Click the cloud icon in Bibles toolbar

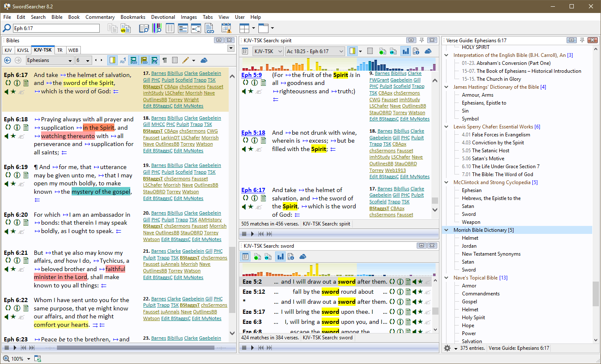(204, 60)
